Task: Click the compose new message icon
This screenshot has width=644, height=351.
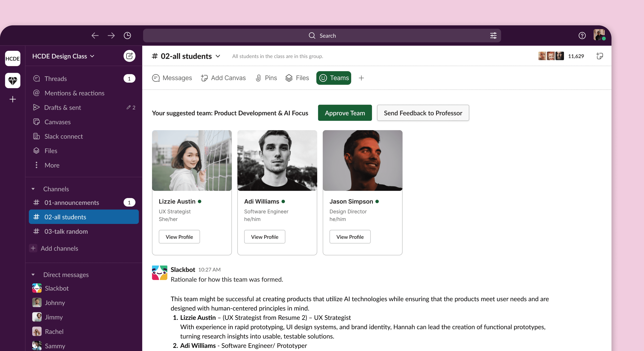Action: 129,56
